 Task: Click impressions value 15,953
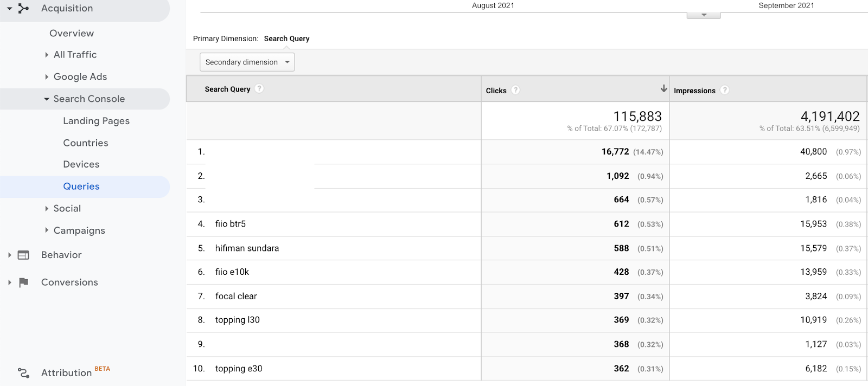(814, 224)
